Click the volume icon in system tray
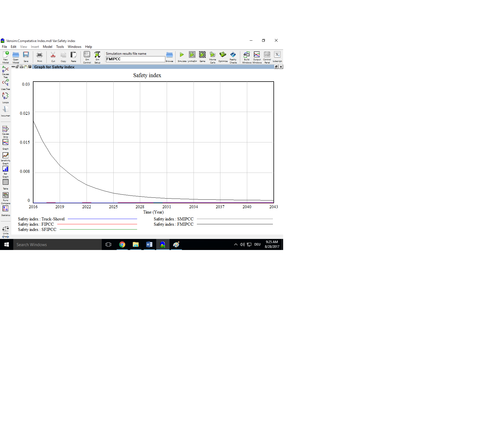Viewport: 480px width, 448px height. click(x=242, y=244)
